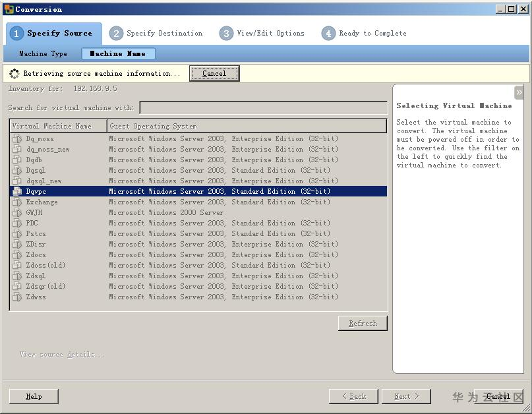Viewport: 532px width, 414px height.
Task: Open the Help button
Action: point(34,396)
